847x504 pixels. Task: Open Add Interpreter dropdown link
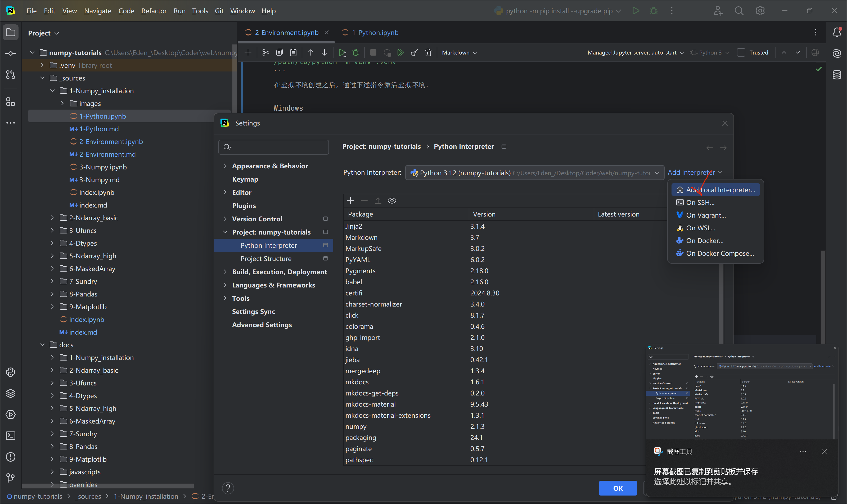coord(695,173)
